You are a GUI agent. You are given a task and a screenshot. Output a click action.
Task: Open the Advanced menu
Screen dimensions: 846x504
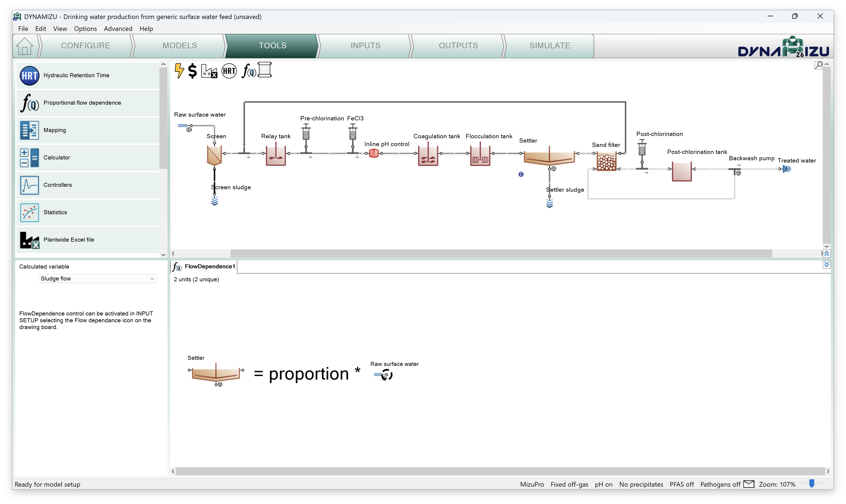click(118, 29)
